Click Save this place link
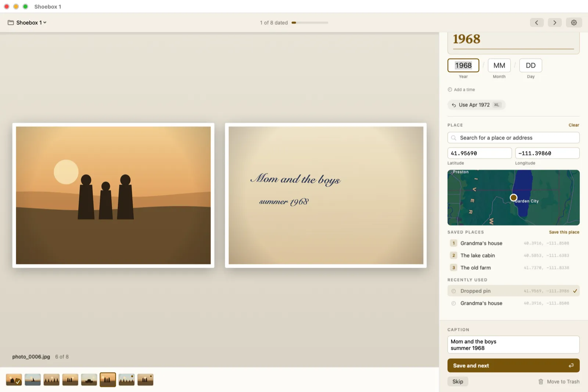The width and height of the screenshot is (588, 392). [564, 232]
